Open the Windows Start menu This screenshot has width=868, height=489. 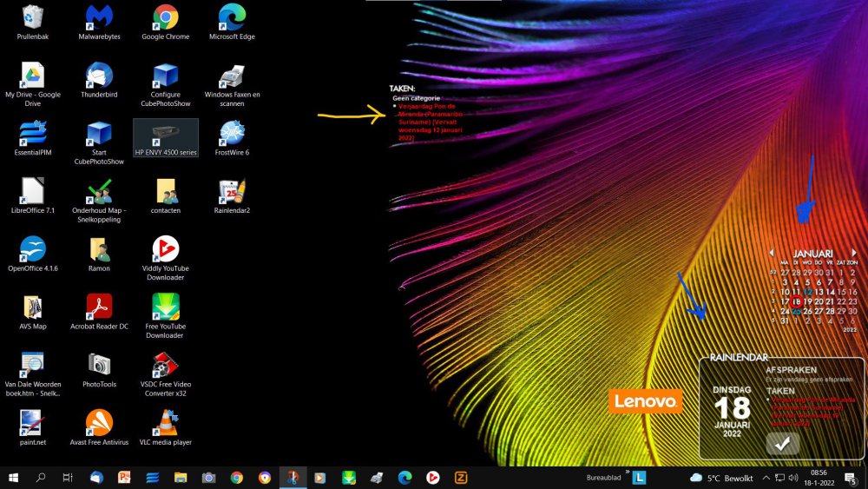pos(13,478)
